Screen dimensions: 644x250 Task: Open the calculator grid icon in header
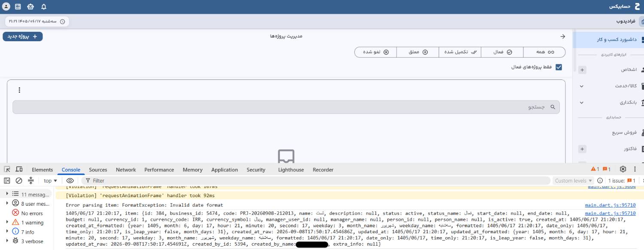[18, 6]
